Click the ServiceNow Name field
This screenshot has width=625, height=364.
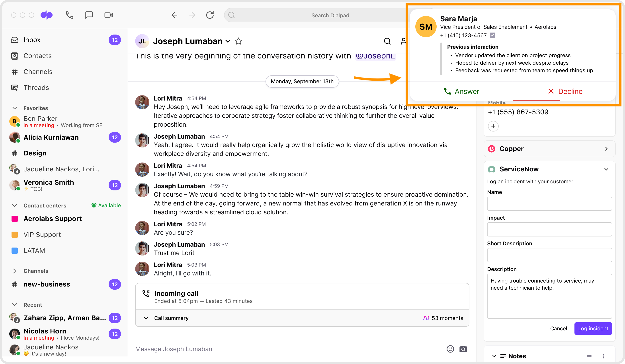pos(549,203)
